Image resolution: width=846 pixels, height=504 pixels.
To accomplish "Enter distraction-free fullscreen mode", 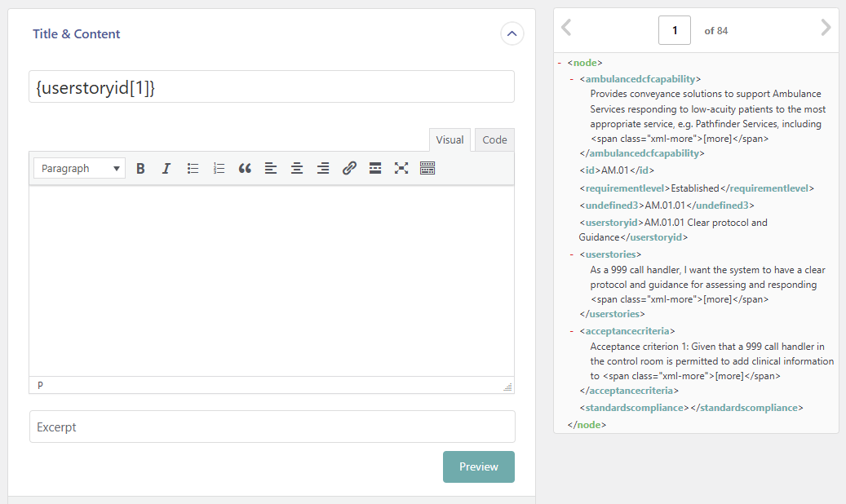I will tap(401, 168).
